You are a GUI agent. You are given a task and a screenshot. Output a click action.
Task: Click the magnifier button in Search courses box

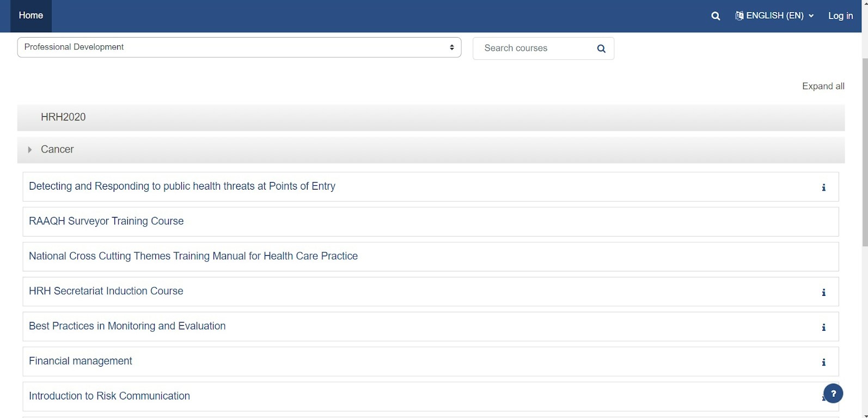coord(601,49)
